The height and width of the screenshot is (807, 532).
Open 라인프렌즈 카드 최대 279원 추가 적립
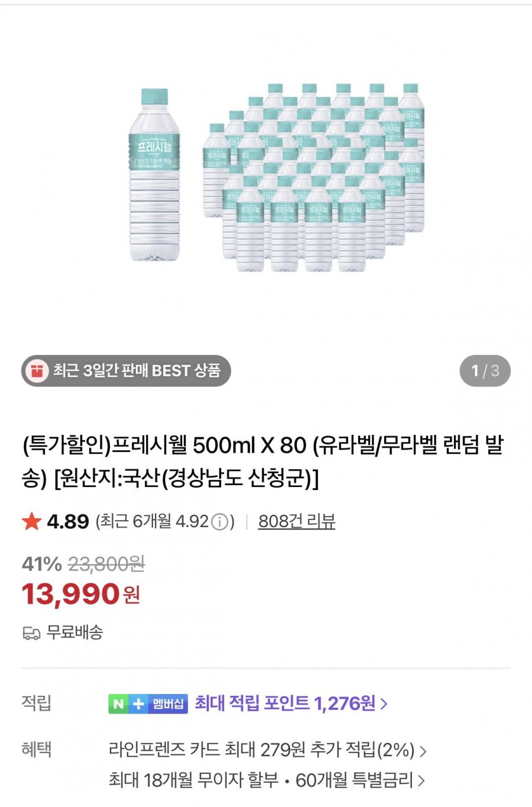tap(261, 750)
